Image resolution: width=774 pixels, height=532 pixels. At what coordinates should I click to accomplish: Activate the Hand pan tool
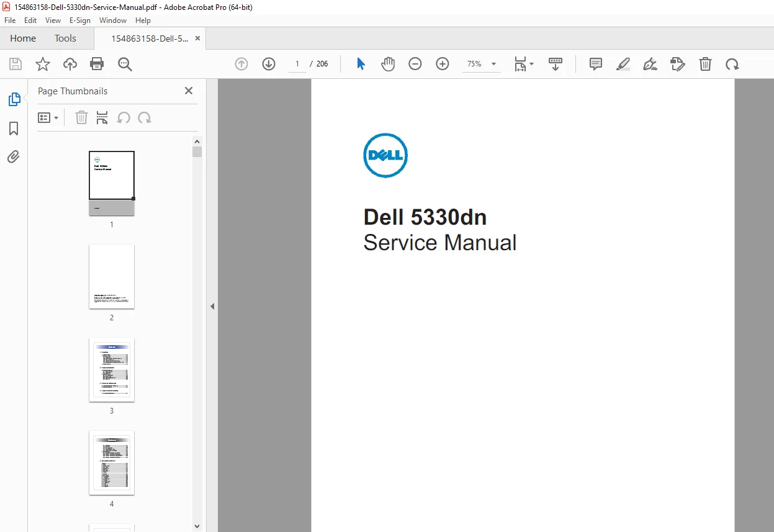[388, 64]
